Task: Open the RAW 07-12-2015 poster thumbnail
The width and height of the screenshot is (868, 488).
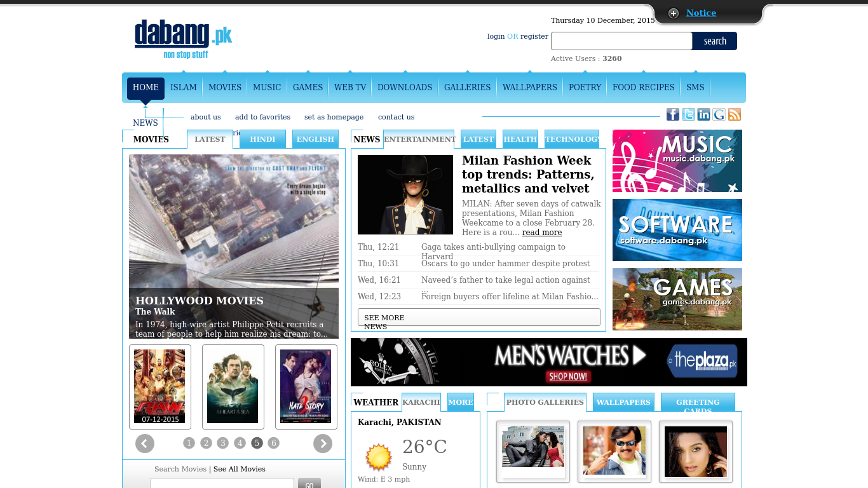Action: [159, 386]
